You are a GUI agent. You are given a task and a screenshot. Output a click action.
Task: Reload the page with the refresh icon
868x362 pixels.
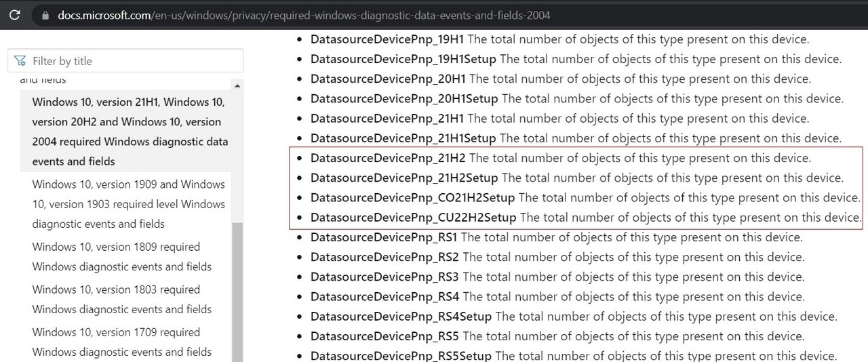coord(14,14)
